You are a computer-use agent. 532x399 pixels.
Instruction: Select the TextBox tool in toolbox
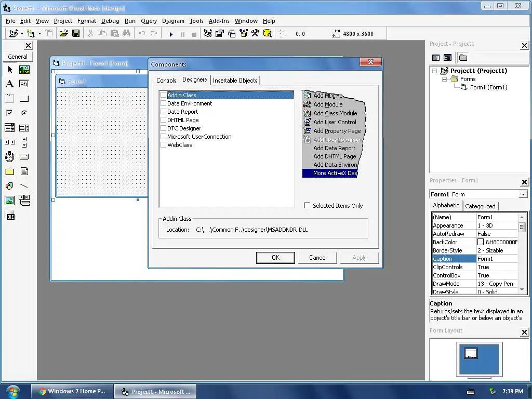point(24,84)
